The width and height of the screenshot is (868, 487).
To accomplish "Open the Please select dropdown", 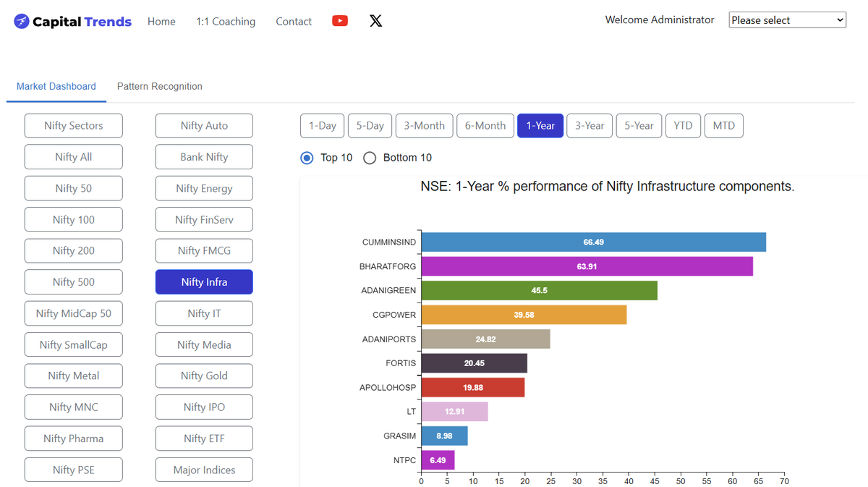I will click(788, 20).
